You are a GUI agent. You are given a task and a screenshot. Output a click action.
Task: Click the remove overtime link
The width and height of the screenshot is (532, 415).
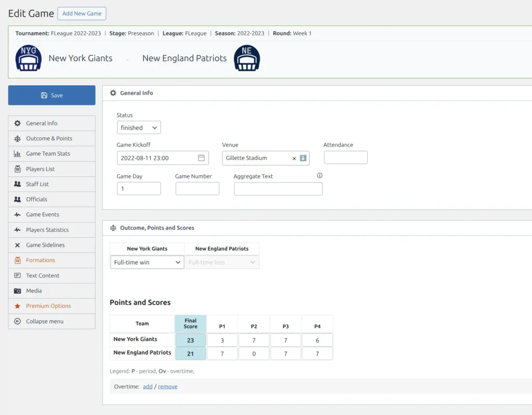point(168,386)
